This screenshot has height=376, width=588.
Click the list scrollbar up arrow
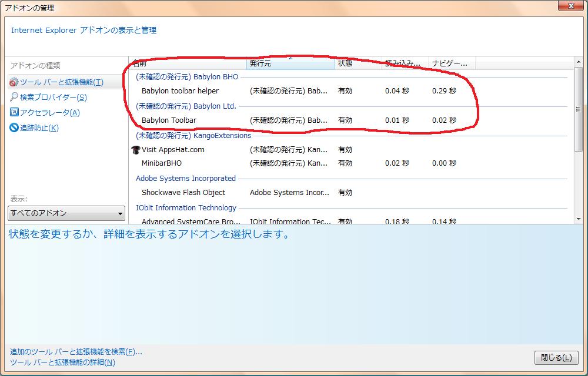[x=578, y=62]
